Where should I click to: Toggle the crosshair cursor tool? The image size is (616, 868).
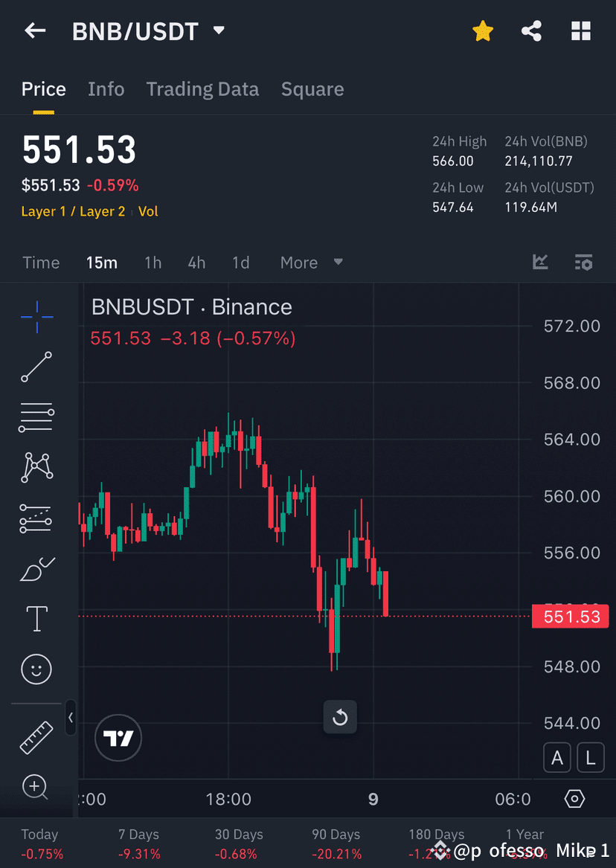click(x=36, y=317)
